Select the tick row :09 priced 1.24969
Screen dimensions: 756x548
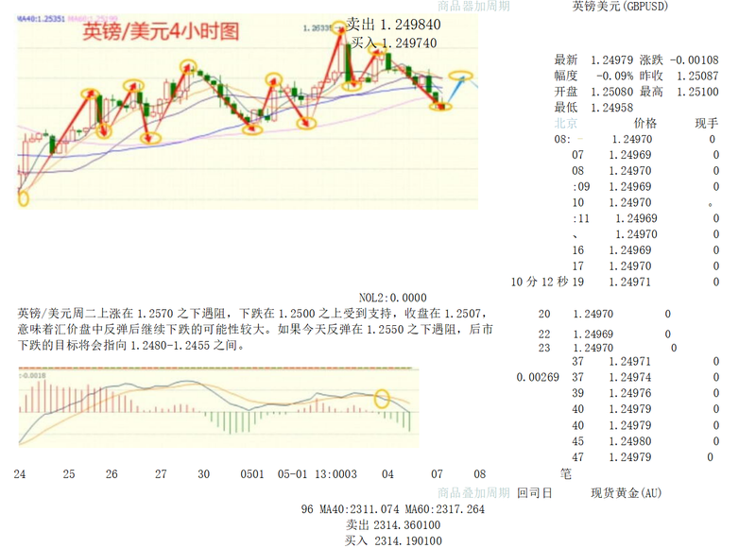[x=645, y=187]
